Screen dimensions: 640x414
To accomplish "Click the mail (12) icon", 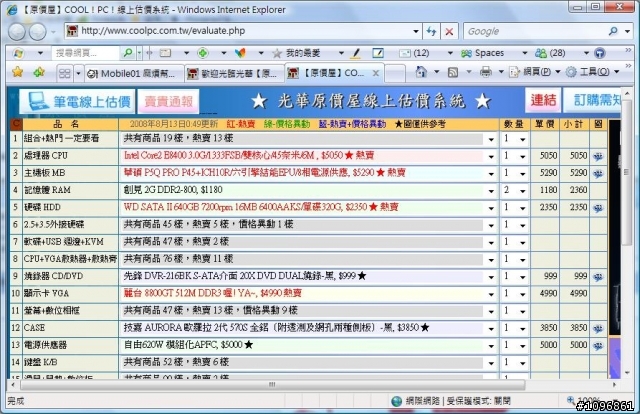I will coord(404,53).
